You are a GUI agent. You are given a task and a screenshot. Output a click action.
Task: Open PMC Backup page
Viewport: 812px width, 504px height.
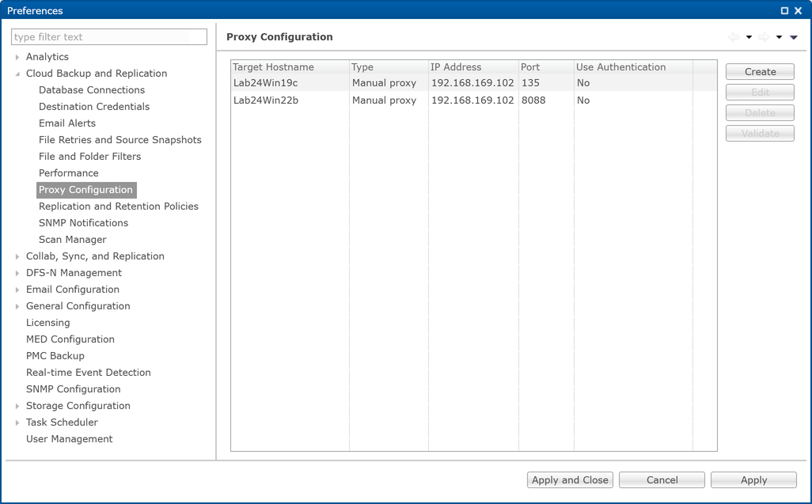point(55,355)
